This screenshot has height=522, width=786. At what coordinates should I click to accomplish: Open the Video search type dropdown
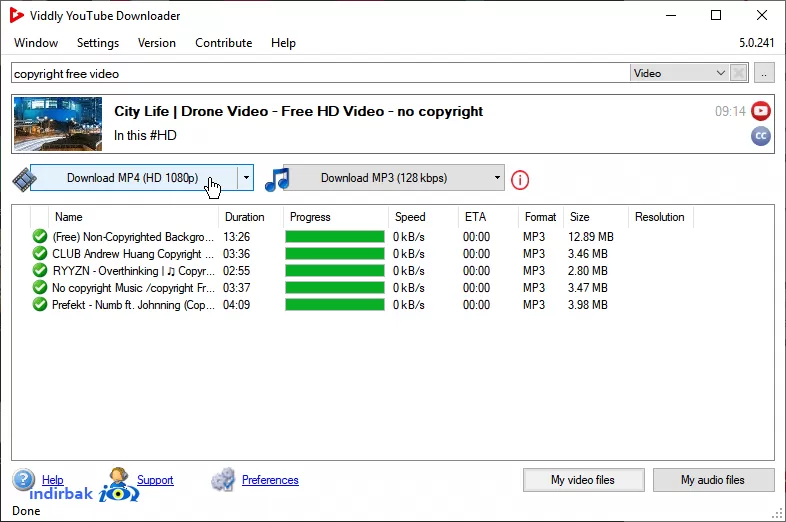tap(679, 73)
